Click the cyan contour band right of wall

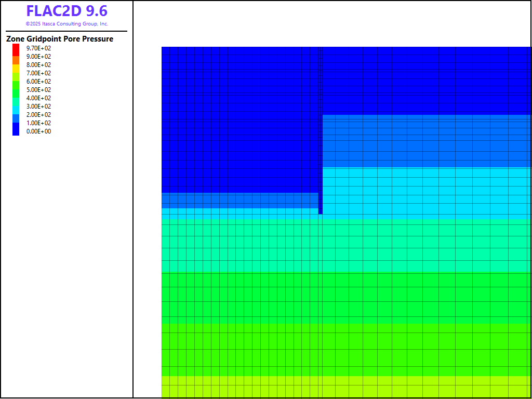(x=426, y=192)
